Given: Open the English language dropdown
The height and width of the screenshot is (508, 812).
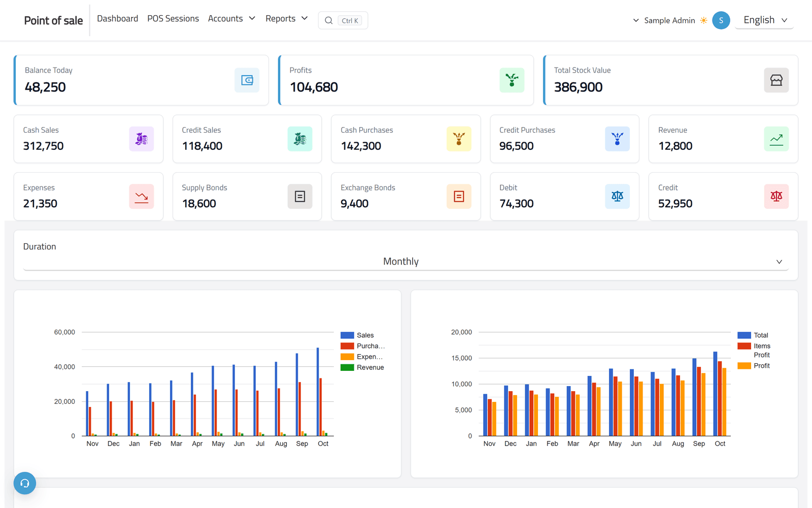Looking at the screenshot, I should point(764,20).
